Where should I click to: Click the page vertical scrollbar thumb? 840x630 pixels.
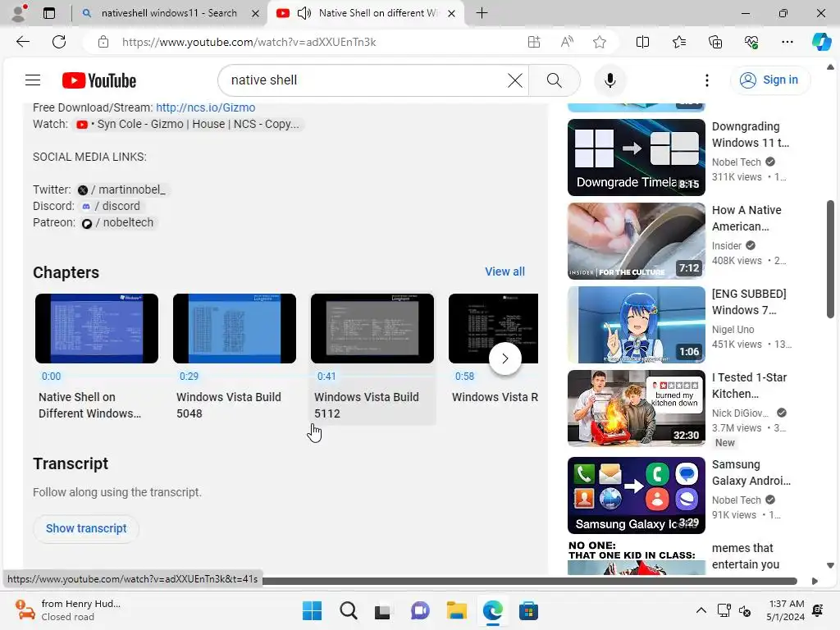(x=830, y=259)
